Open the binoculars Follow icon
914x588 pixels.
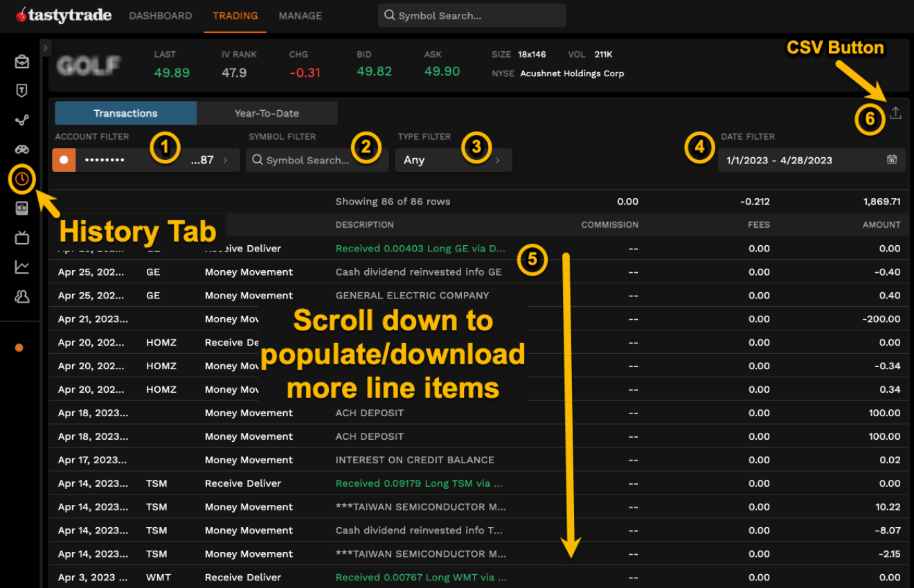click(x=21, y=149)
